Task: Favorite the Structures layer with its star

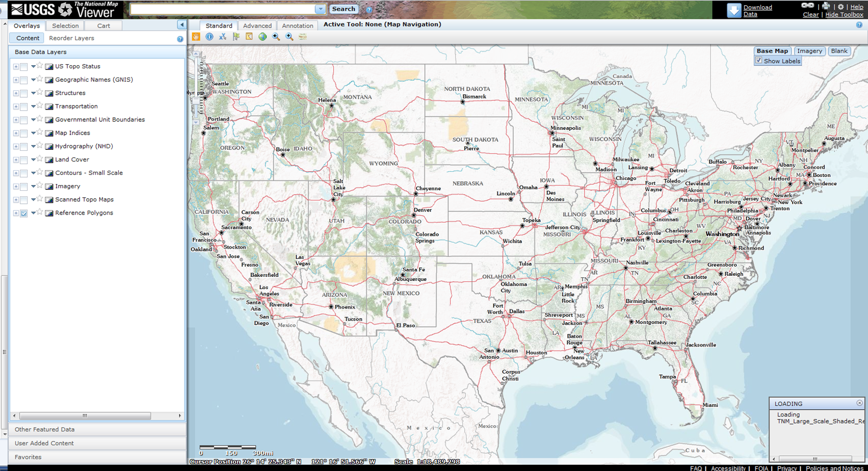Action: [x=40, y=92]
